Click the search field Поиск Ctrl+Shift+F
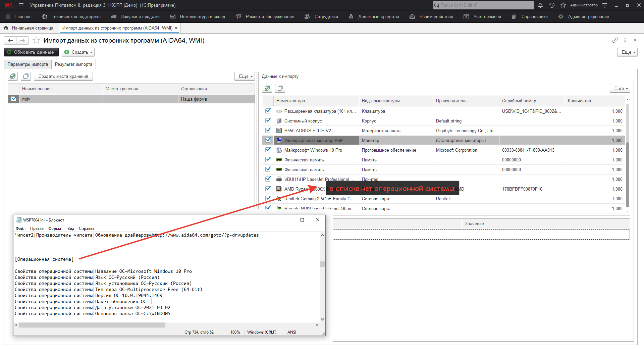Image resolution: width=644 pixels, height=349 pixels. 483,5
